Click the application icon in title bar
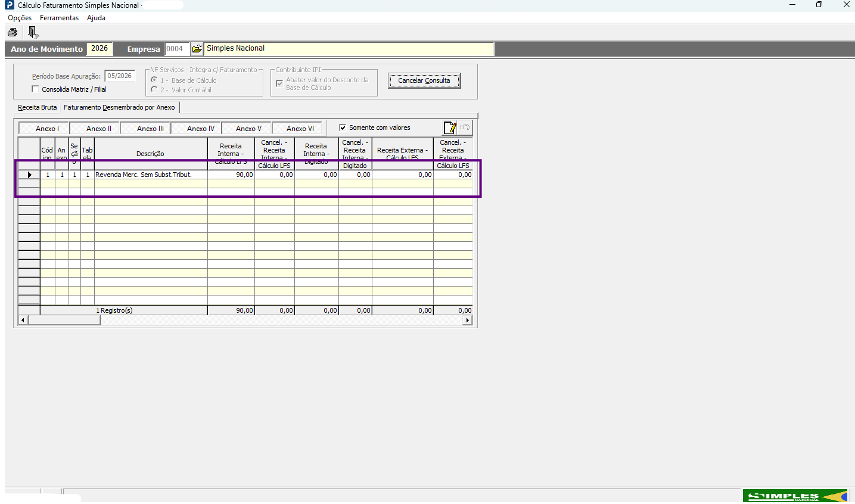The image size is (855, 504). [9, 5]
